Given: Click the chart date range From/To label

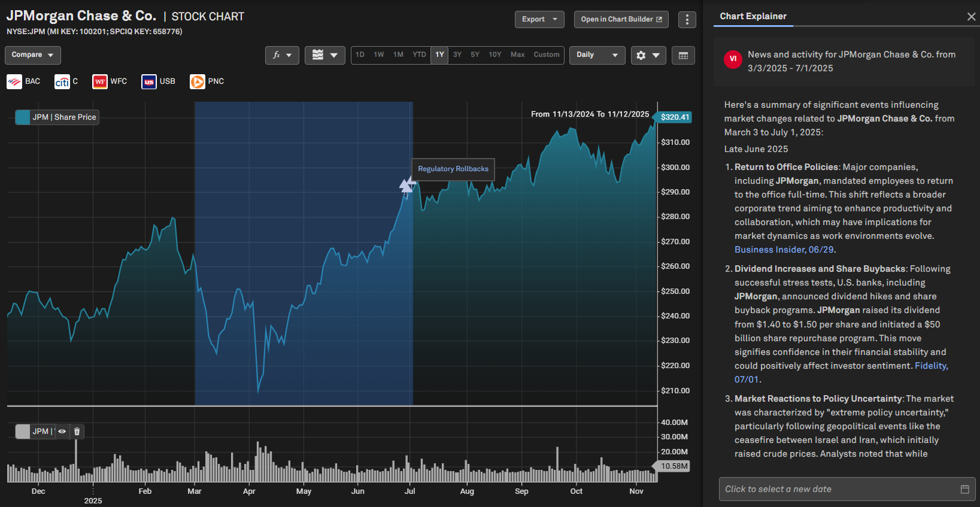Looking at the screenshot, I should [590, 114].
